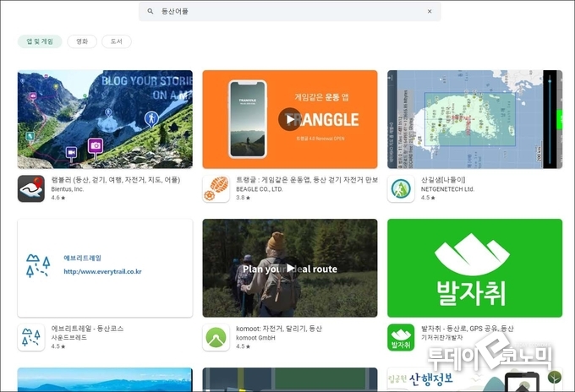Open the 산행정보 banner in the bottom row
This screenshot has height=392, width=575.
(474, 379)
